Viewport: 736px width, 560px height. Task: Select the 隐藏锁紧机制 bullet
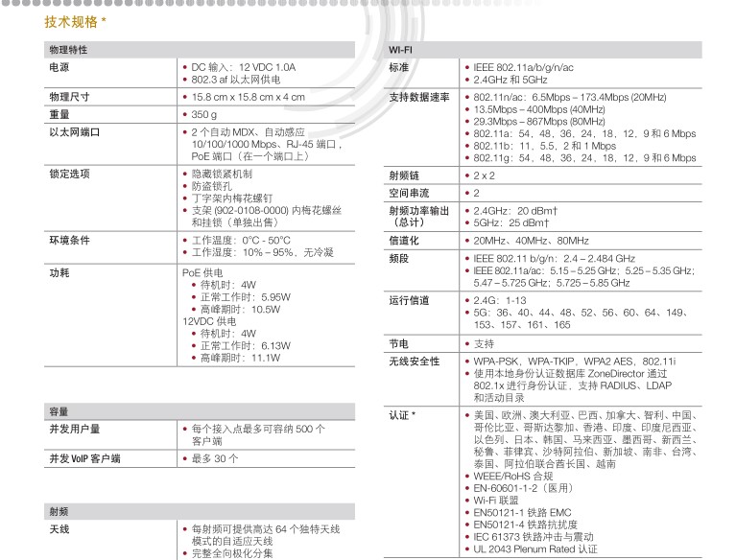222,174
